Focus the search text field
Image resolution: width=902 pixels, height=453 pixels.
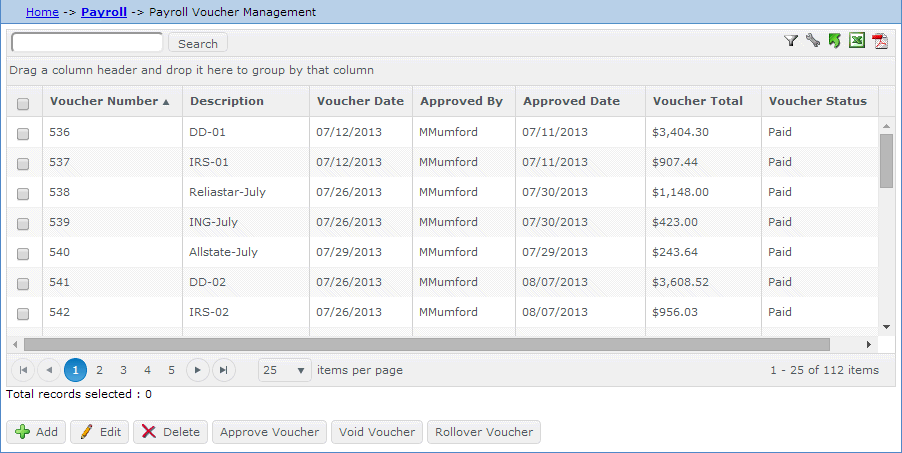click(x=87, y=43)
